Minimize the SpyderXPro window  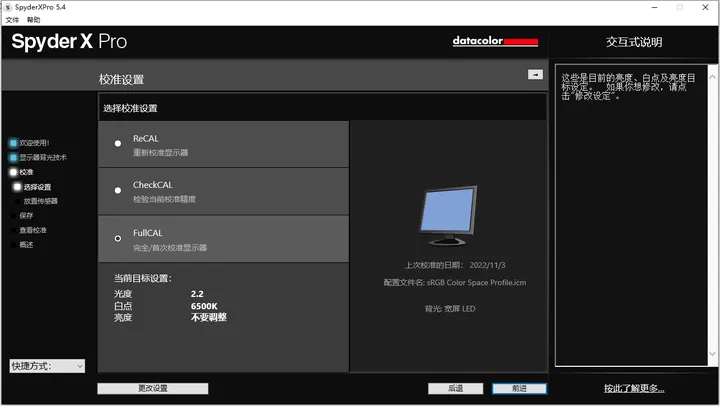pos(654,7)
